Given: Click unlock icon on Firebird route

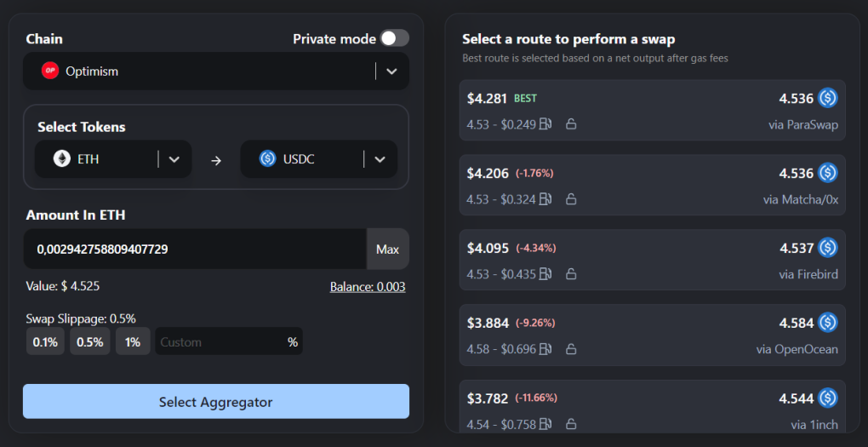Looking at the screenshot, I should [x=571, y=273].
